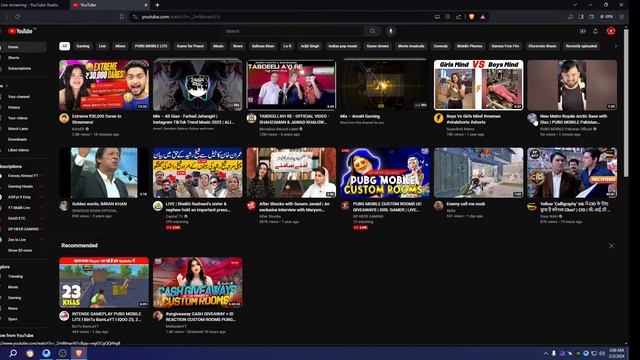Select the PUBG MOBILE LITE chip
Viewport: 640px width, 360px height.
point(151,46)
